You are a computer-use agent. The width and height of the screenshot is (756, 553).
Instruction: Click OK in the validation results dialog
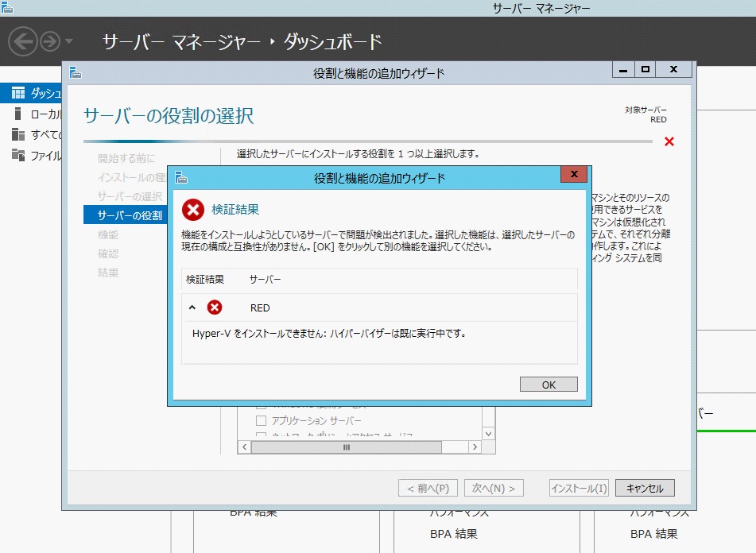[549, 385]
